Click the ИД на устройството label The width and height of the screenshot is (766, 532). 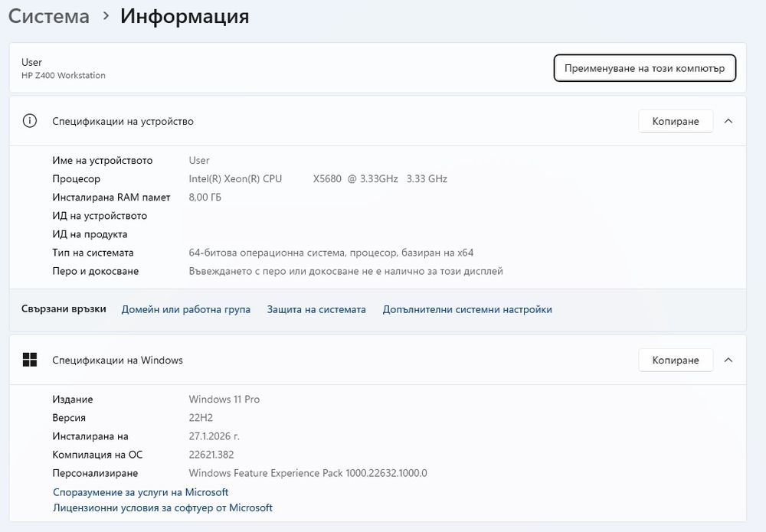point(100,216)
